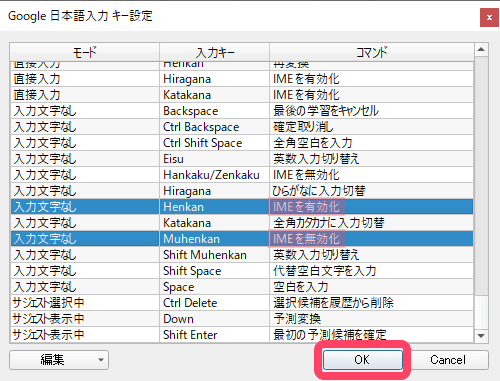Select the Hankaku/Zenkaku key cell
Screen dimensions: 500x381
coord(214,175)
